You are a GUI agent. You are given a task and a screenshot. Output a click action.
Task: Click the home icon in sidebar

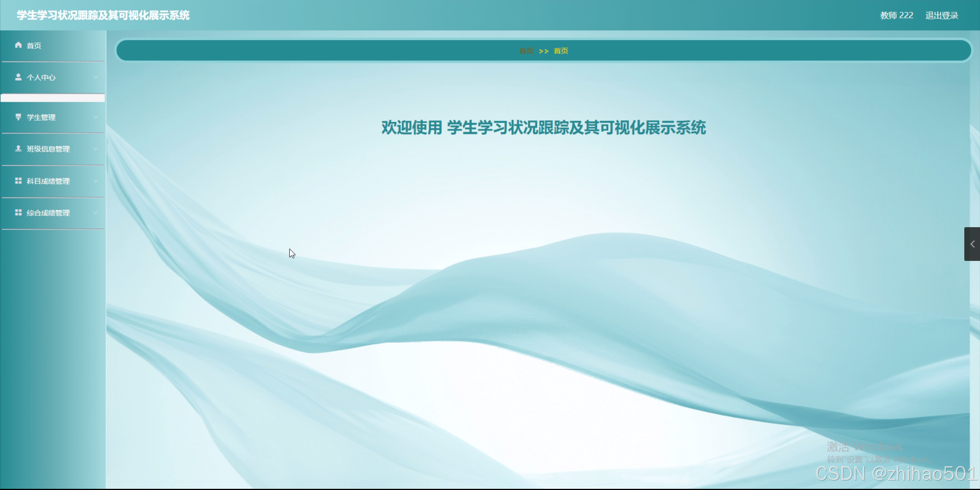click(18, 45)
